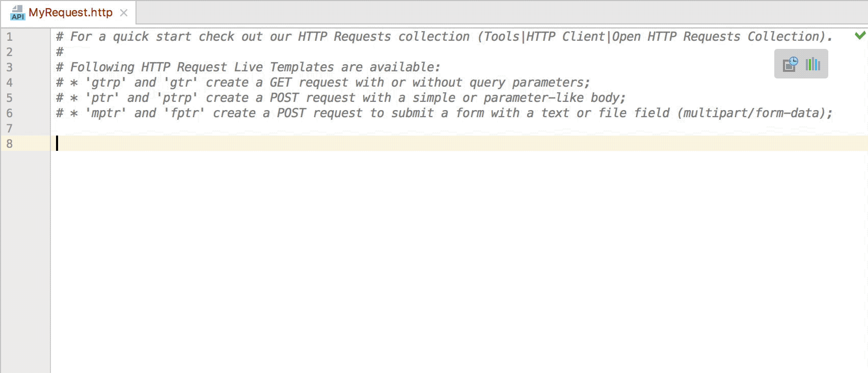Click the 'gtrp' template comment line
The image size is (868, 373).
click(321, 83)
